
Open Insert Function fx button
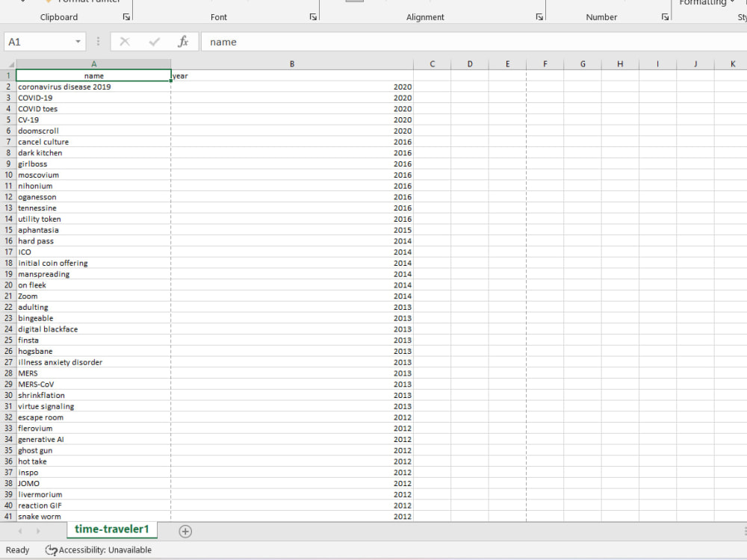(x=183, y=42)
